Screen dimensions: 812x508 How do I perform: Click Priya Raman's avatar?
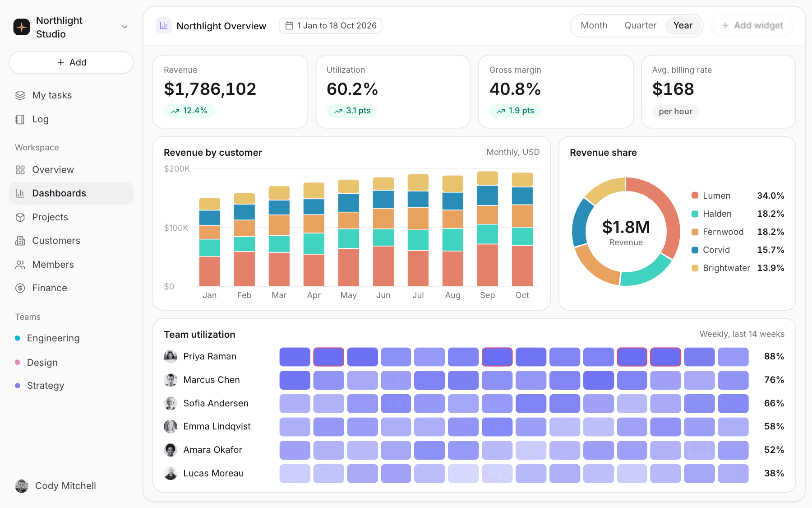pos(171,357)
